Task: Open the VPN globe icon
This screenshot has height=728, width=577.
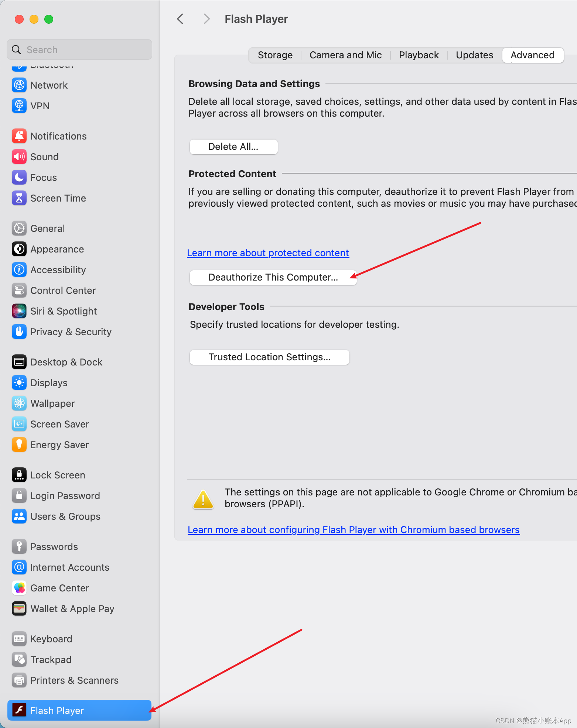Action: click(19, 106)
